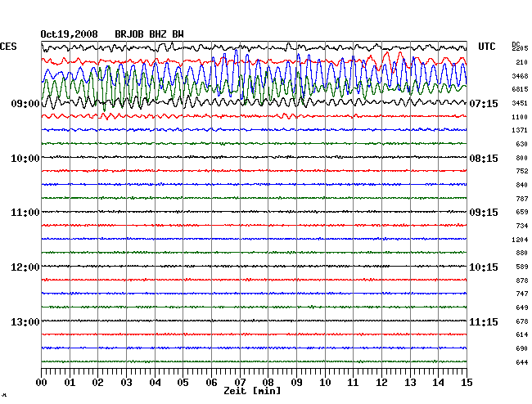Click the amplitude value 747
Viewport: 532px width, 404px height.
(x=522, y=294)
